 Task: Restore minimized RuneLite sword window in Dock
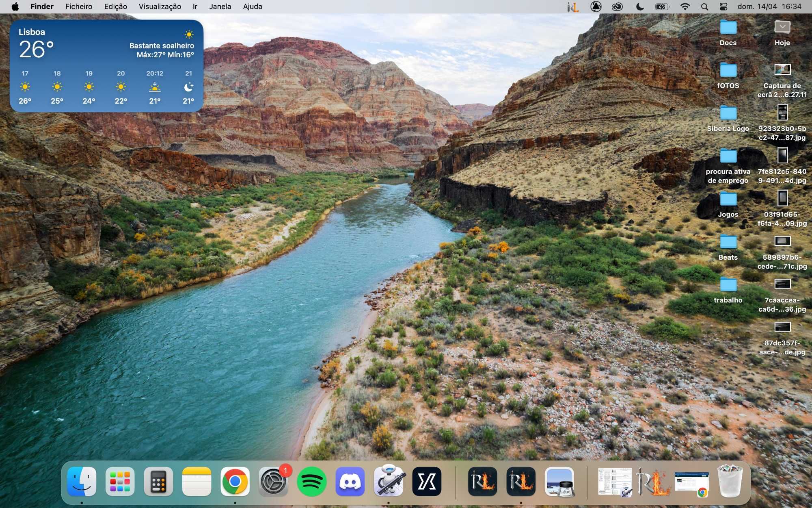653,482
